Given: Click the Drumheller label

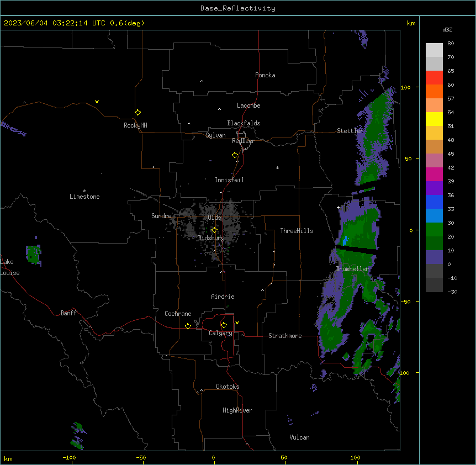Looking at the screenshot, I should point(352,269).
